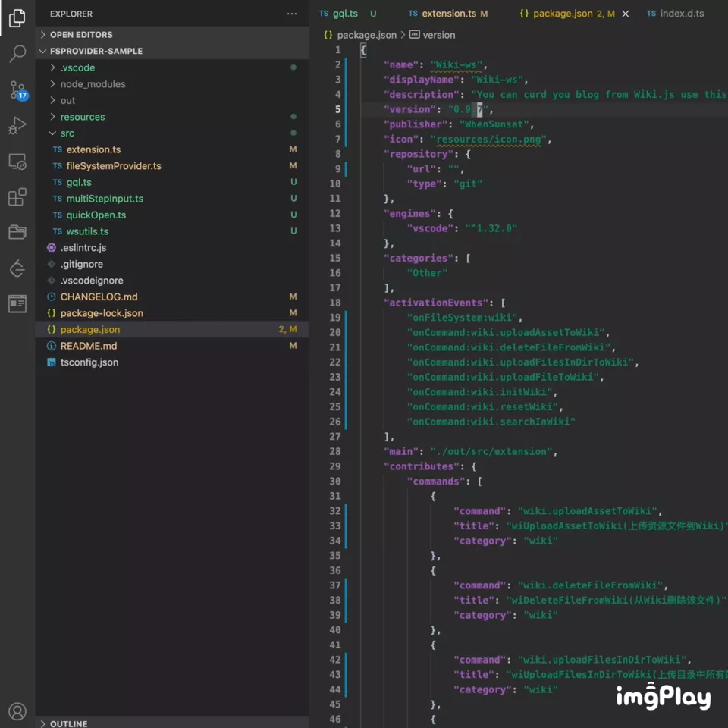The height and width of the screenshot is (728, 728).
Task: Switch to the index.d.ts tab
Action: pos(676,14)
